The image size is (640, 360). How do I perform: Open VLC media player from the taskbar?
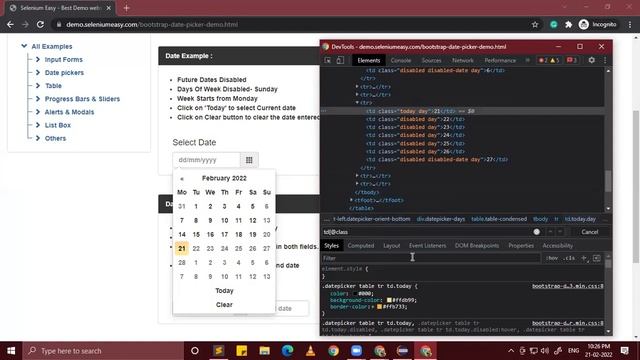(x=310, y=351)
